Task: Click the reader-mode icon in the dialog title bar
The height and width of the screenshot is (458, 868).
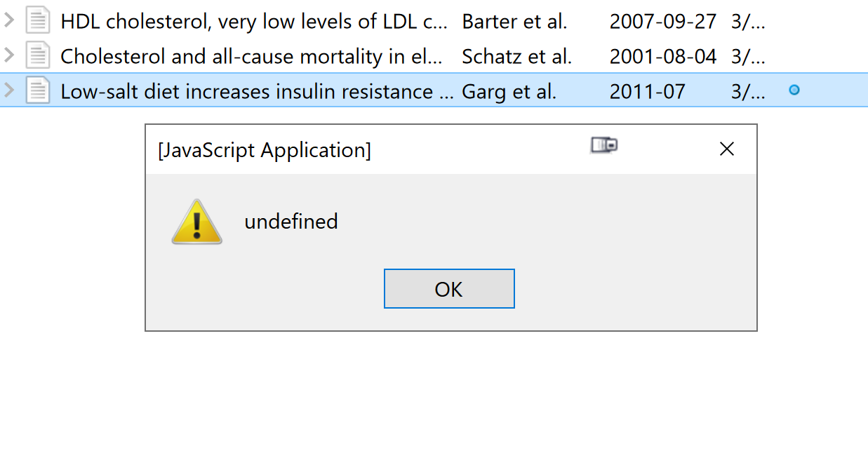Action: (603, 145)
